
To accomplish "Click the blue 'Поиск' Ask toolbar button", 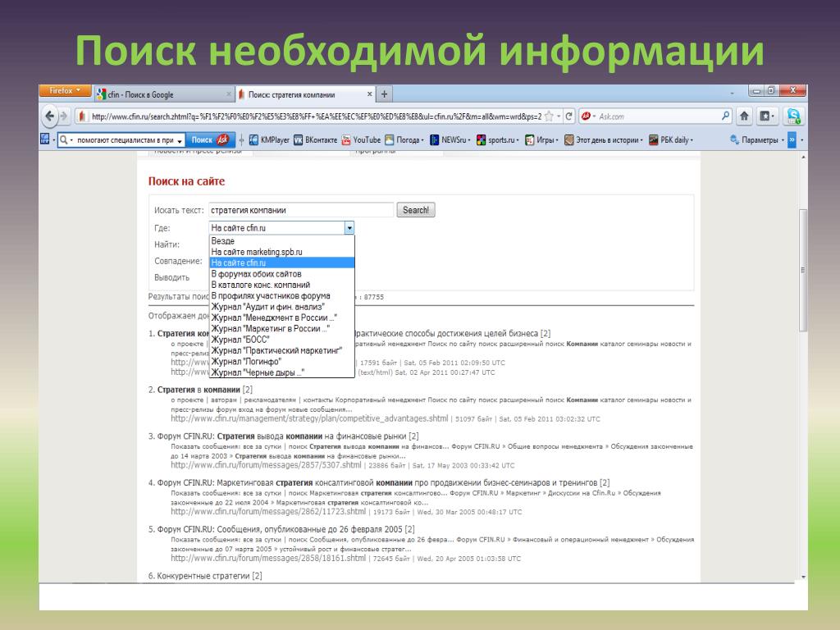I will pos(211,139).
